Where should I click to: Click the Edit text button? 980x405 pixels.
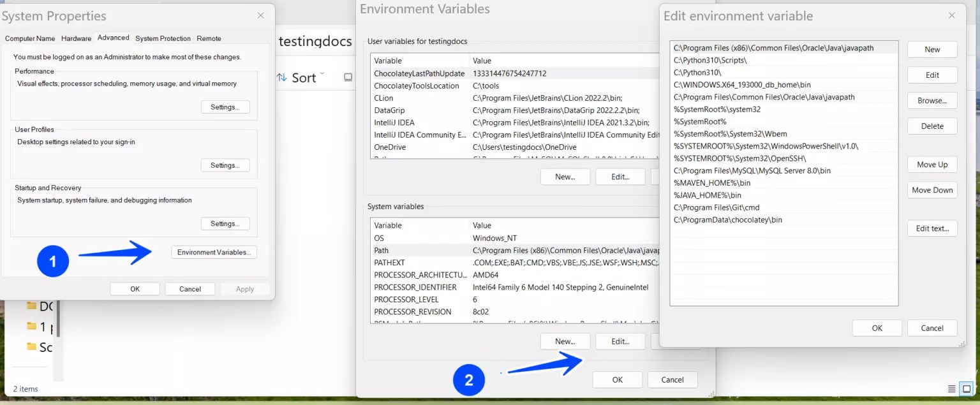coord(932,228)
